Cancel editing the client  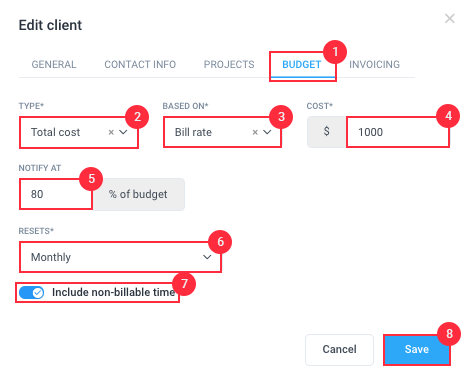339,350
